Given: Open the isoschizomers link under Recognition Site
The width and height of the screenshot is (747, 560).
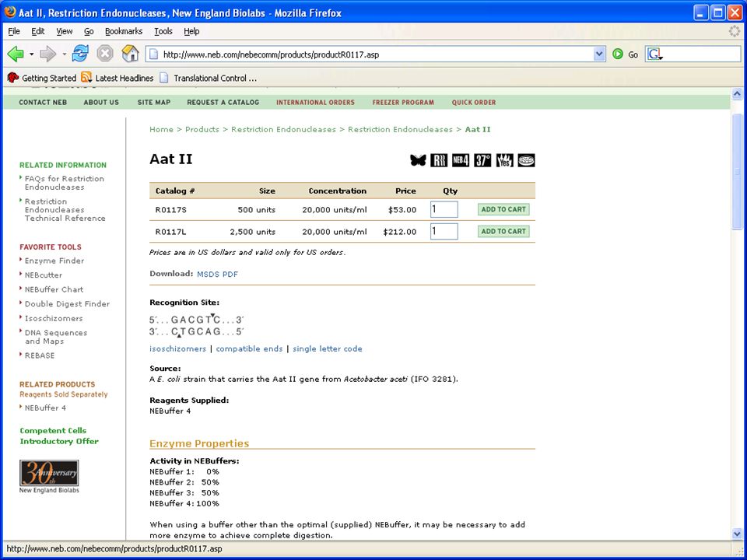Looking at the screenshot, I should 177,348.
